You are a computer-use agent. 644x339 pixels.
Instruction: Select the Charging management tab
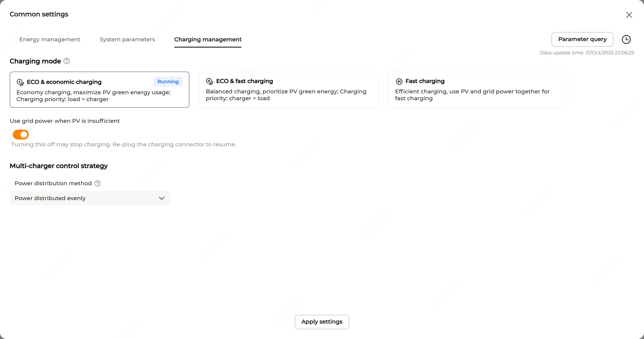[208, 40]
